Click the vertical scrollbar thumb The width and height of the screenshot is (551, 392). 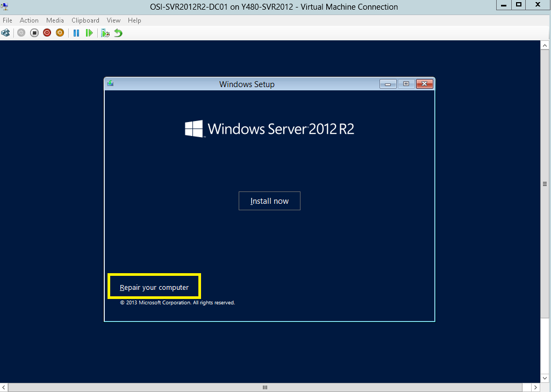pyautogui.click(x=545, y=184)
